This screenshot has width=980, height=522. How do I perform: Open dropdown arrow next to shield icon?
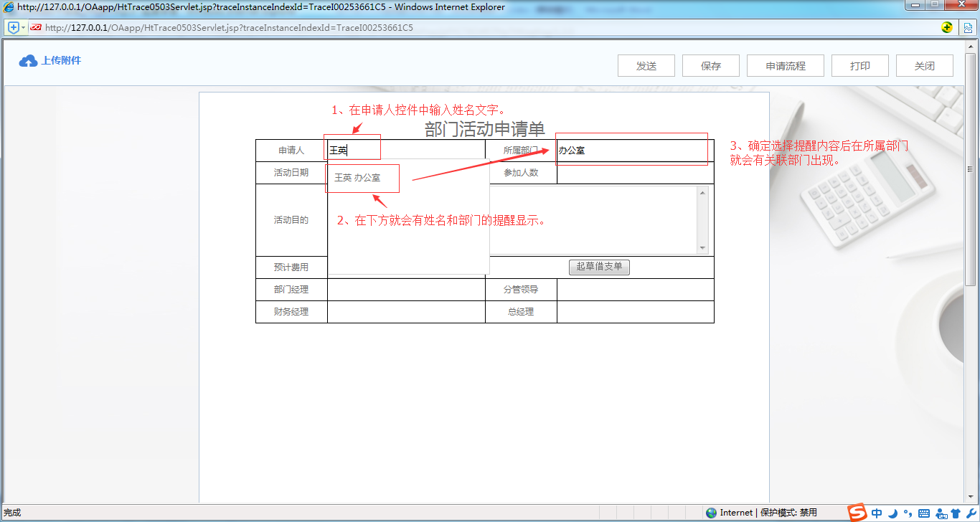click(24, 27)
